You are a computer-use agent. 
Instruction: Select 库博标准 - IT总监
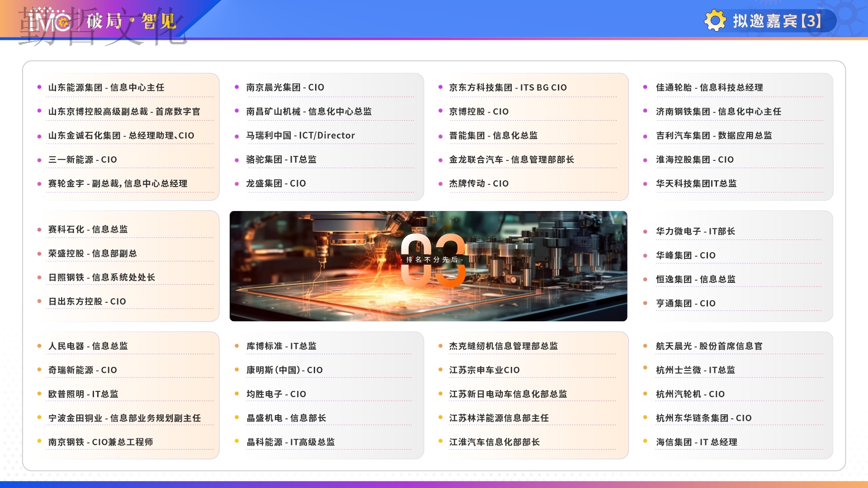281,346
